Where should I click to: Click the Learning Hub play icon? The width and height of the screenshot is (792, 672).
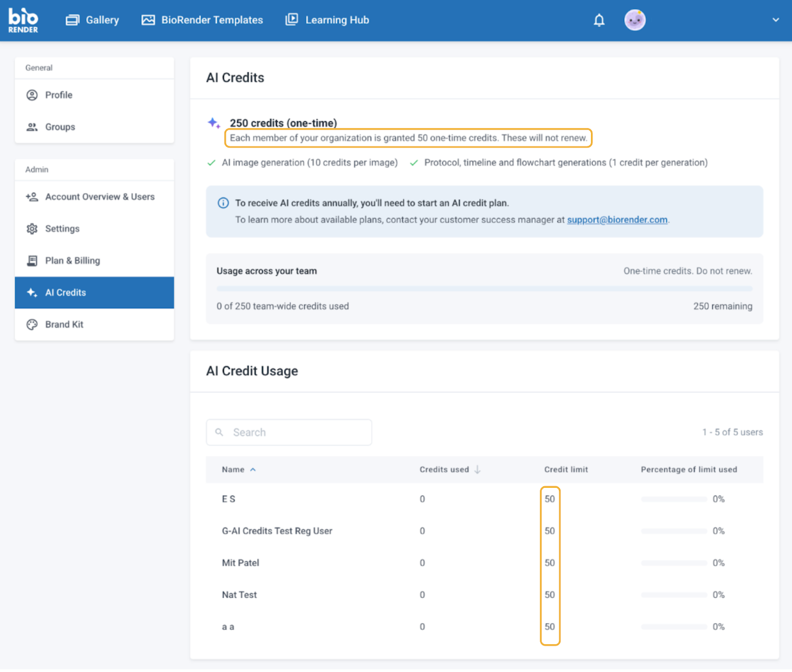pyautogui.click(x=292, y=20)
